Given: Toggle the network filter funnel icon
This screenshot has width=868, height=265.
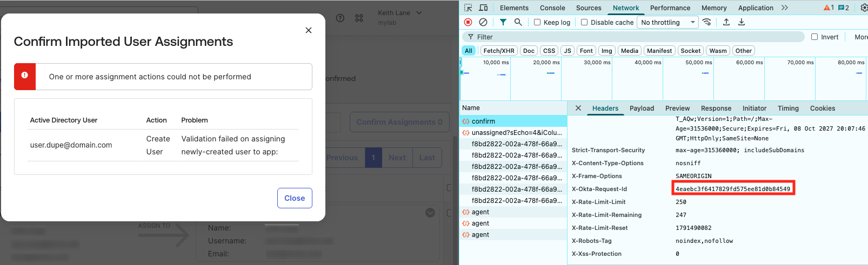Looking at the screenshot, I should [x=503, y=22].
